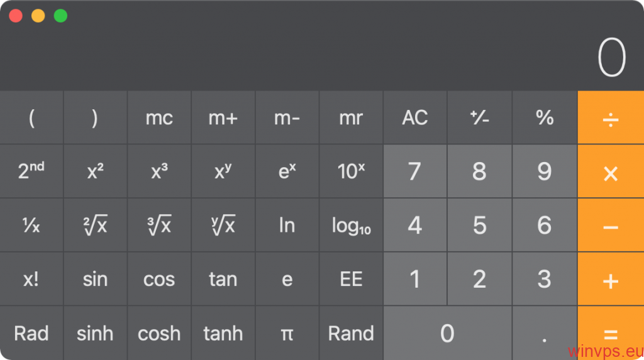Click the y-th root of x key

pos(223,226)
